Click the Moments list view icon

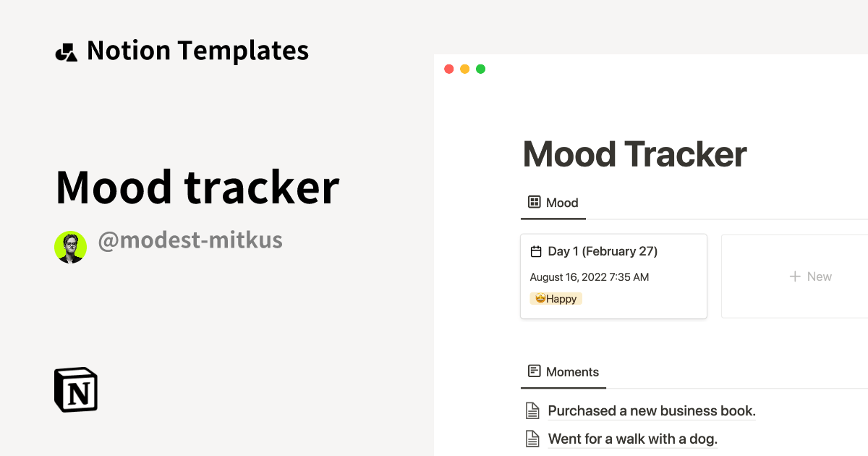click(534, 371)
